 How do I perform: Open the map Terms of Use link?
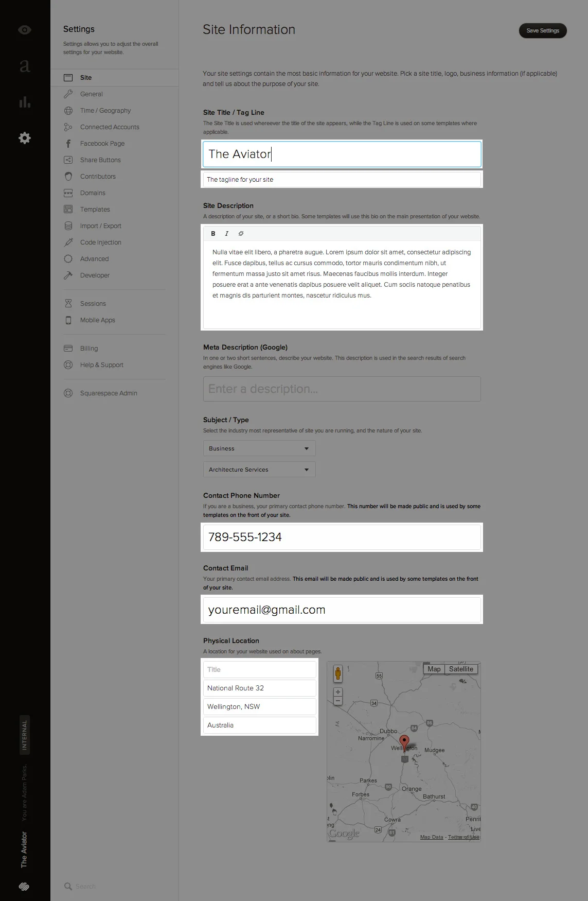[464, 837]
